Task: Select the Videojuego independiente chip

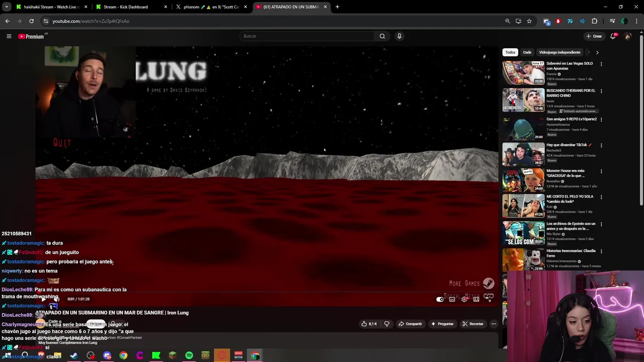Action: click(559, 52)
